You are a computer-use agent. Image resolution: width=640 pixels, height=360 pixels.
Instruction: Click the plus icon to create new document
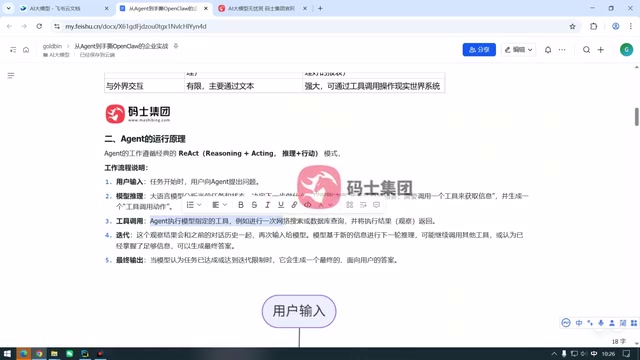tap(600, 50)
